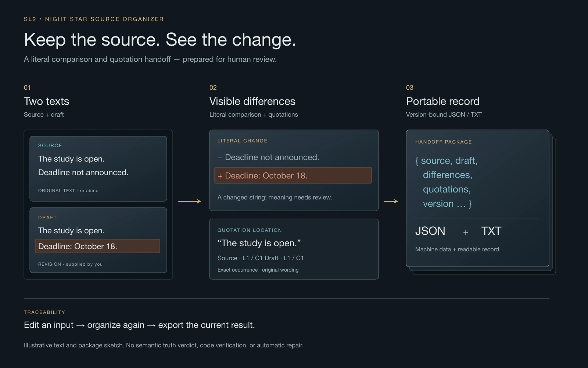Click the line starting "Edit an input → organize again"

(x=139, y=325)
